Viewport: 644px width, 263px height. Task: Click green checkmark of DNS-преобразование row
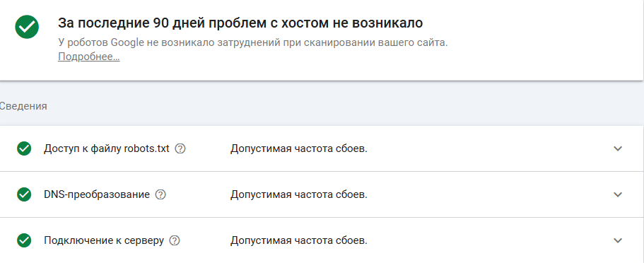(24, 194)
